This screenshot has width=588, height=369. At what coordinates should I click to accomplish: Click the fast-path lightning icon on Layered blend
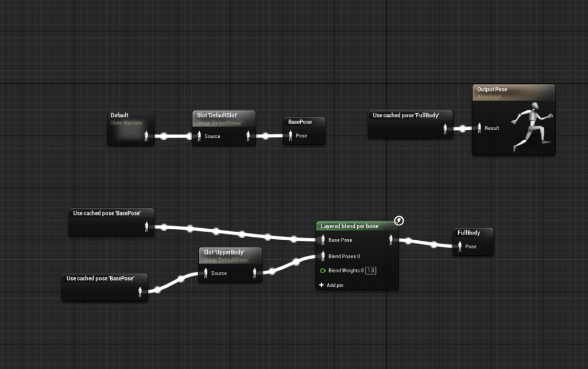(399, 221)
